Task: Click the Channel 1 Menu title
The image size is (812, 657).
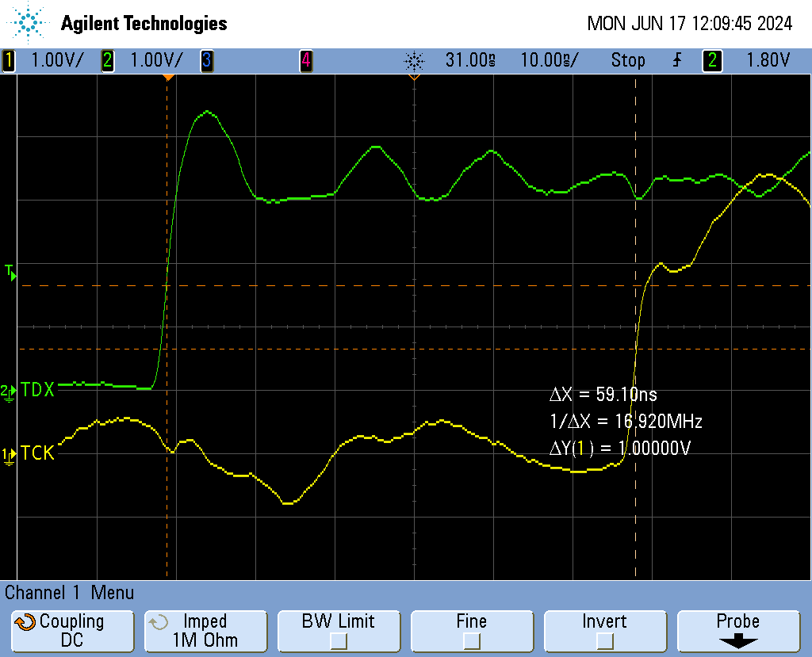Action: click(x=70, y=592)
